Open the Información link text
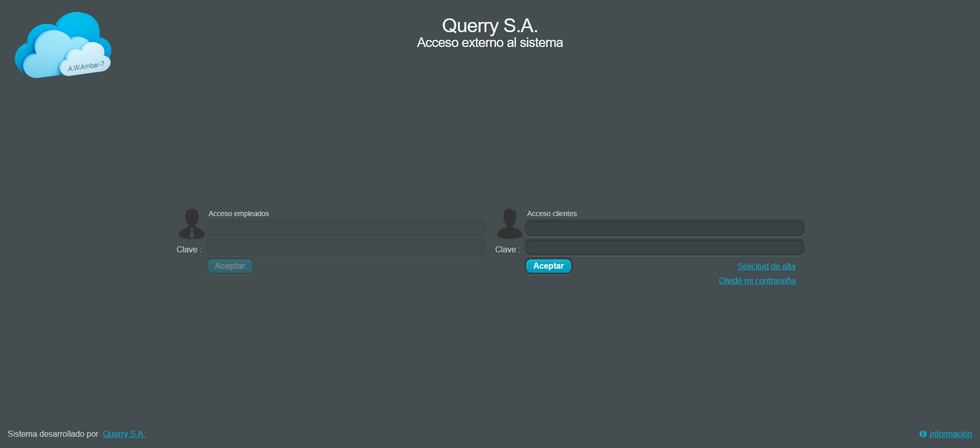The width and height of the screenshot is (980, 448). [x=950, y=434]
